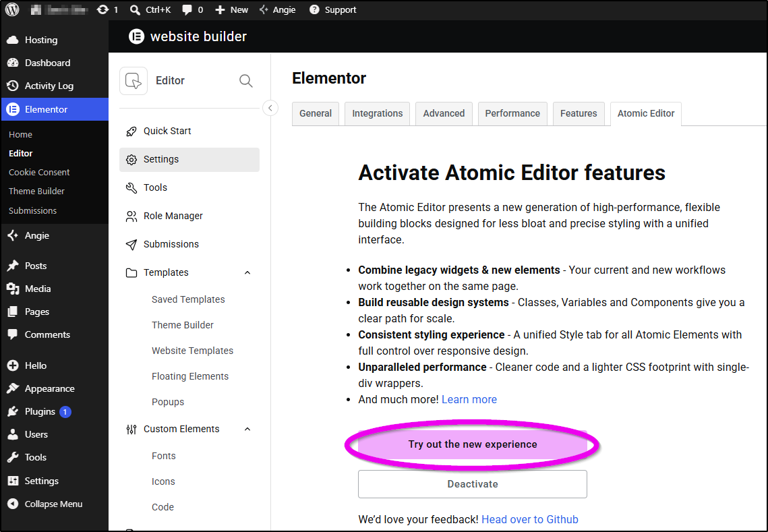Collapse the Editor sidebar arrow button
Image resolution: width=768 pixels, height=532 pixels.
point(270,108)
